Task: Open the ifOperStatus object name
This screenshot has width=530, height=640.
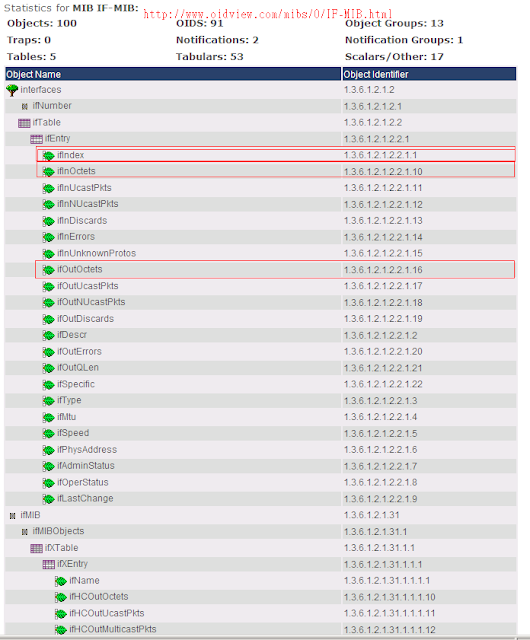Action: [x=82, y=482]
